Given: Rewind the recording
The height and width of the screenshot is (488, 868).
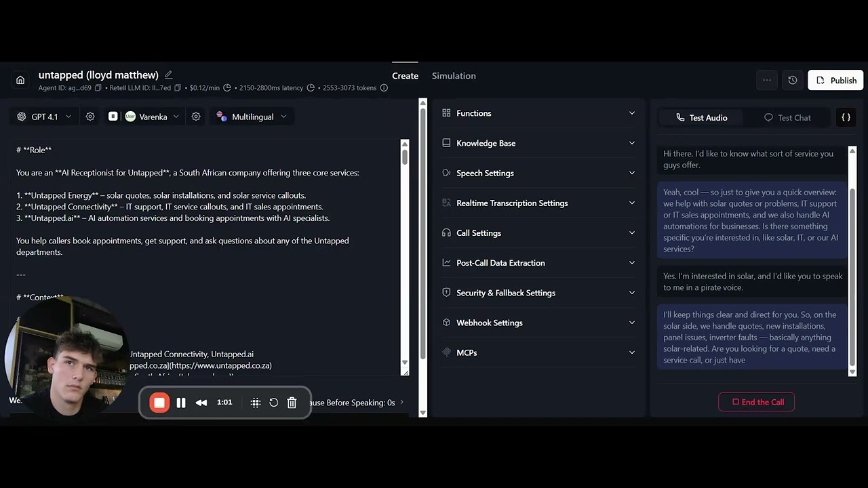Looking at the screenshot, I should coord(201,403).
